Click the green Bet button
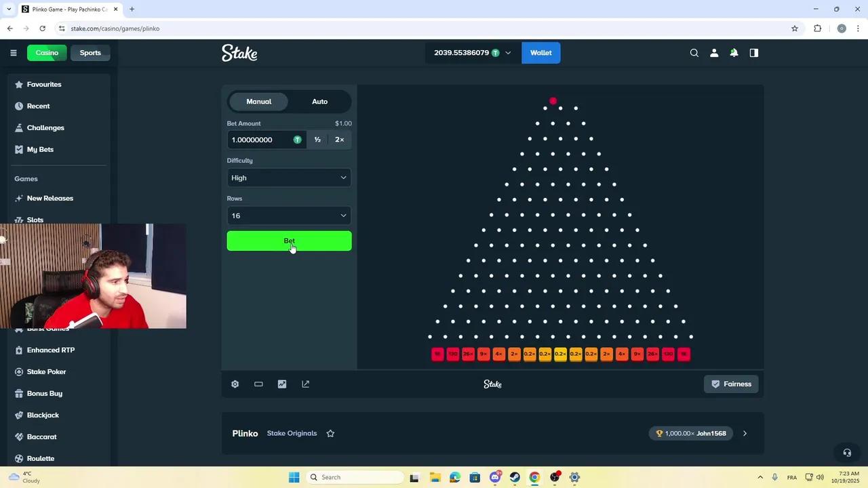Screen dimensions: 868x488 tap(290, 241)
